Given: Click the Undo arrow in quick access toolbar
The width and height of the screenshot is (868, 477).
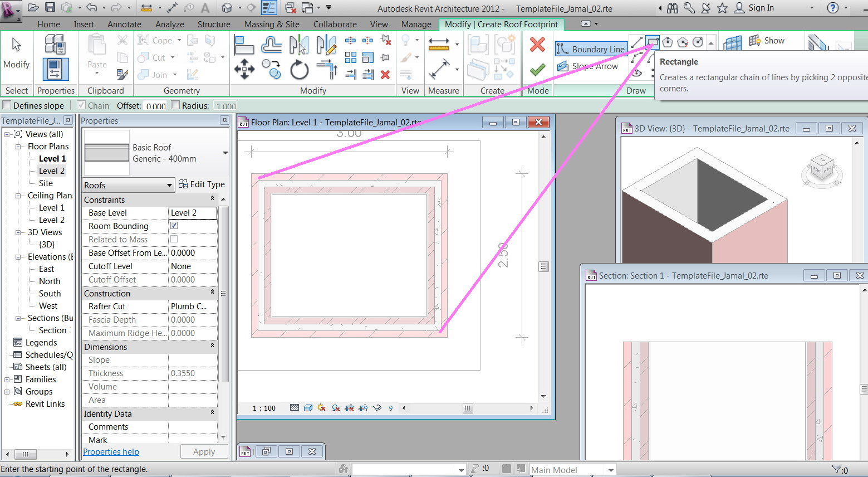Looking at the screenshot, I should click(92, 7).
